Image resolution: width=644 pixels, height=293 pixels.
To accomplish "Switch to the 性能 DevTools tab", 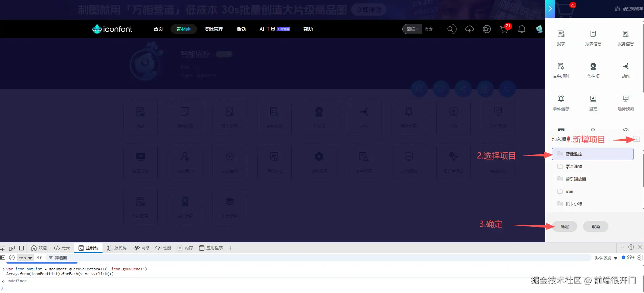I will click(163, 248).
